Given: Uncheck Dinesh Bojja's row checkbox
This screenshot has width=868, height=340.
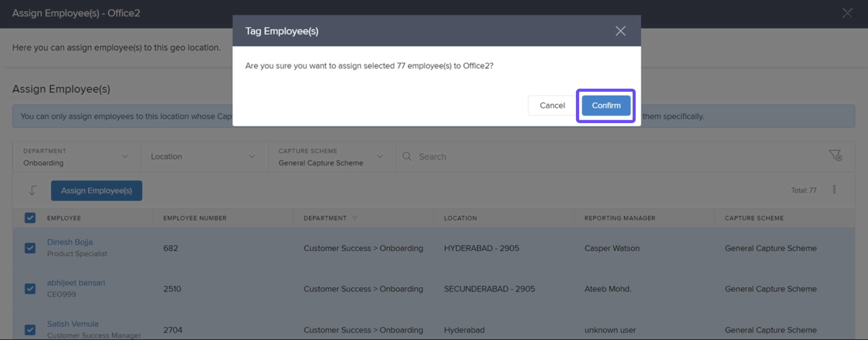Looking at the screenshot, I should point(30,248).
